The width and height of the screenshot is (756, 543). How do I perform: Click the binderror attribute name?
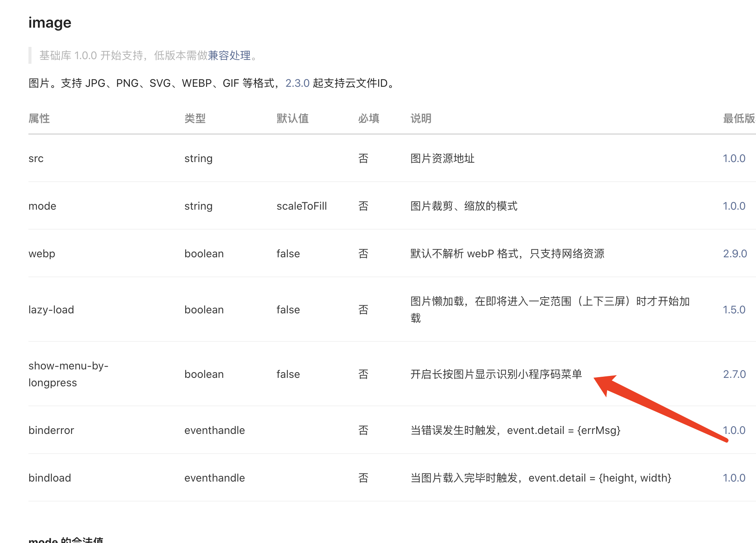coord(51,430)
